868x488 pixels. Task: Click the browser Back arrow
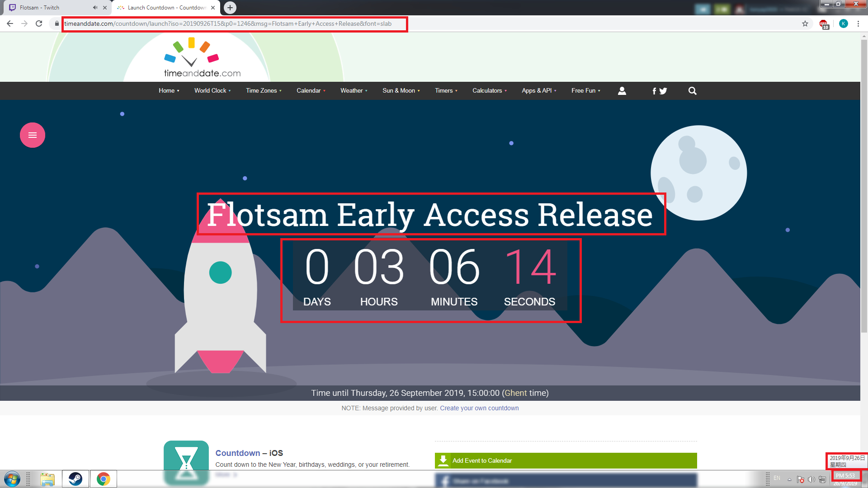(x=10, y=23)
